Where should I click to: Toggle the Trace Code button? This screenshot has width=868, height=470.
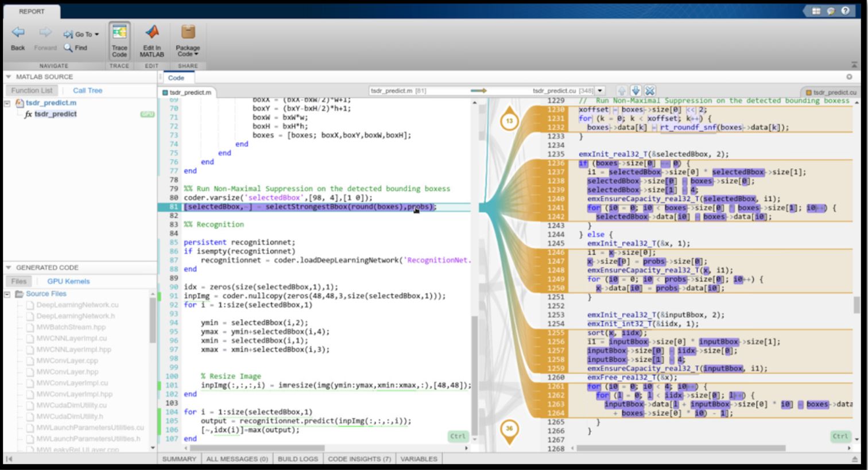[119, 40]
